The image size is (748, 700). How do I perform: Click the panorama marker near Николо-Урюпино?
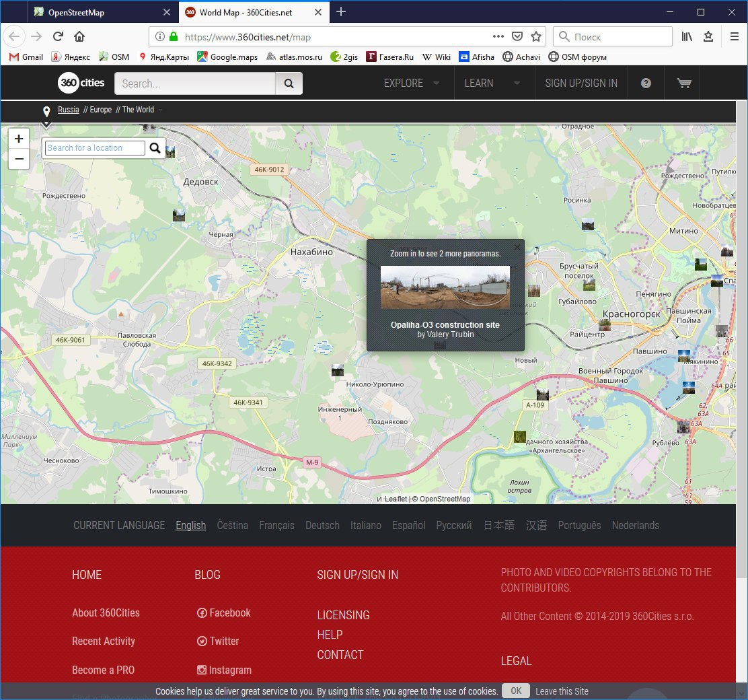[x=337, y=370]
